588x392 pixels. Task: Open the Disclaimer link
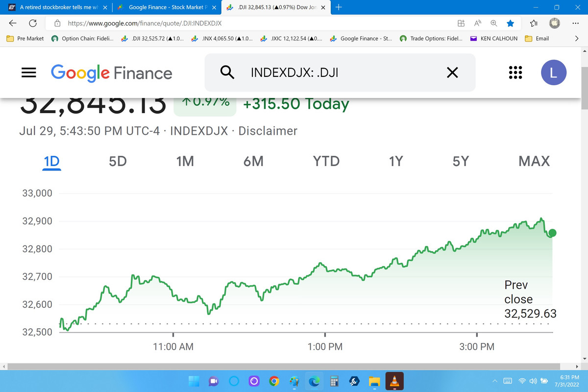pyautogui.click(x=268, y=131)
